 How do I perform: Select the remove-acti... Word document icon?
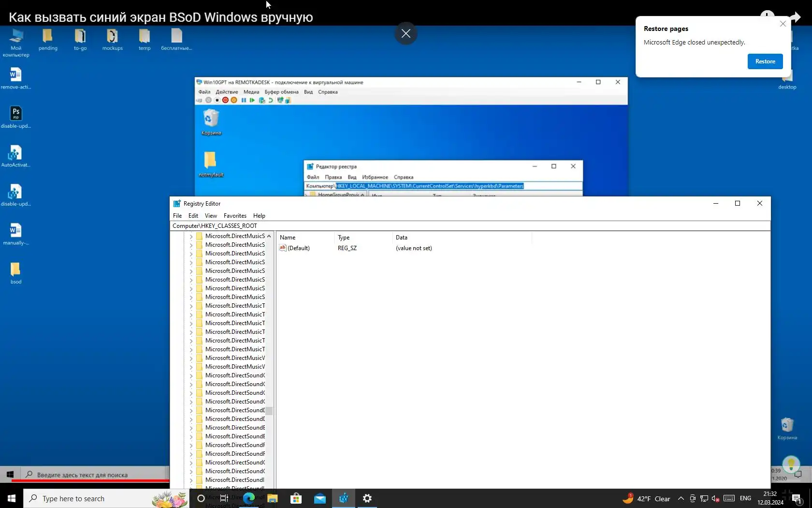tap(15, 78)
